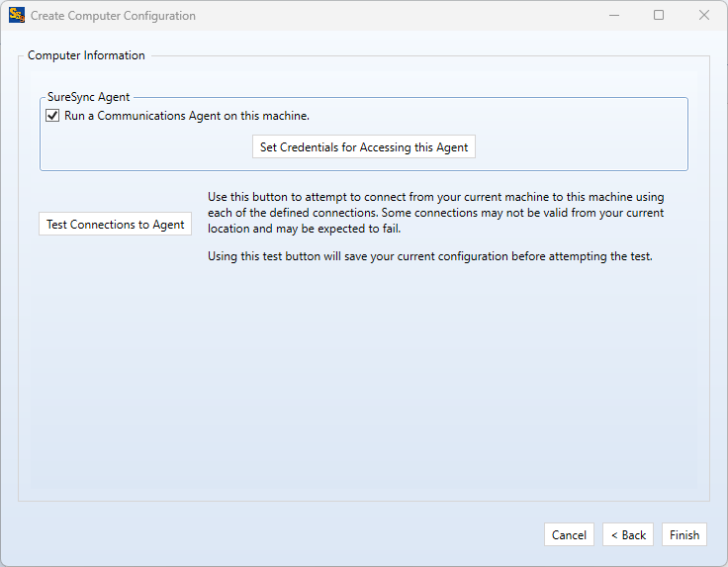Click the SureSync app icon in title bar
This screenshot has height=567, width=728.
click(16, 16)
